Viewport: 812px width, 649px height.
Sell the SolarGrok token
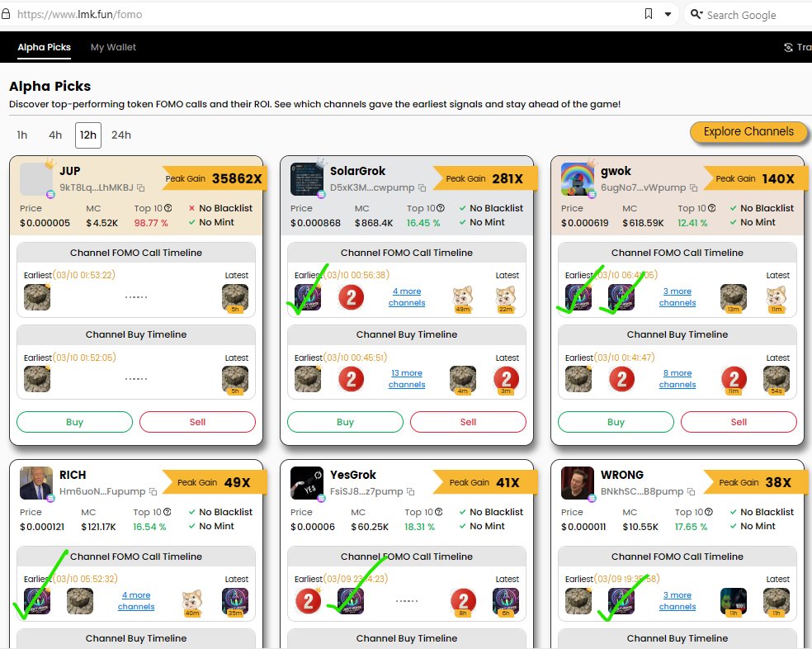[468, 422]
